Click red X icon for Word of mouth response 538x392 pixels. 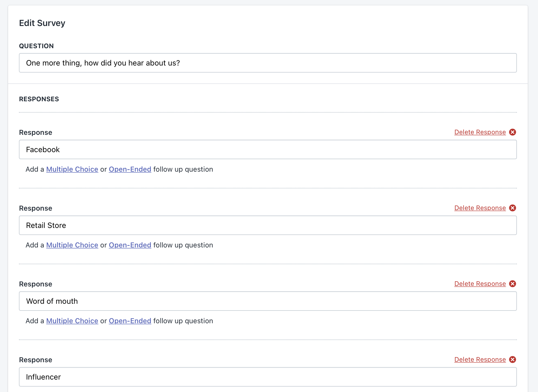click(x=513, y=284)
